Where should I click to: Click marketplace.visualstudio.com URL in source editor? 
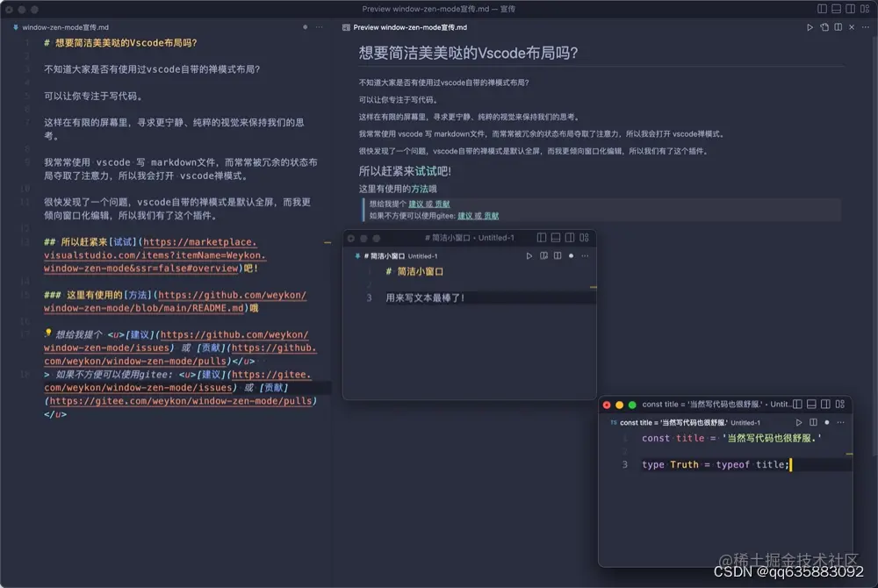coord(155,255)
